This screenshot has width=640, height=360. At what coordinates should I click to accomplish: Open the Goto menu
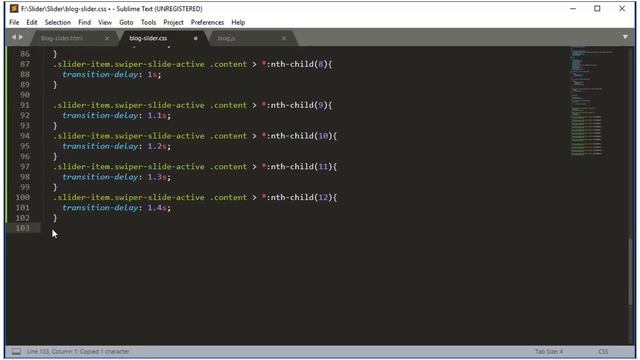(126, 22)
